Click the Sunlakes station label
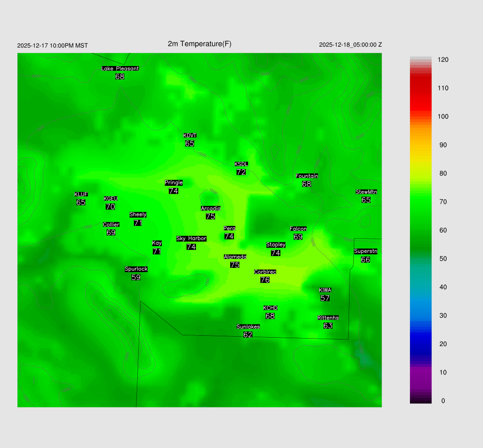The image size is (483, 448). pos(248,327)
